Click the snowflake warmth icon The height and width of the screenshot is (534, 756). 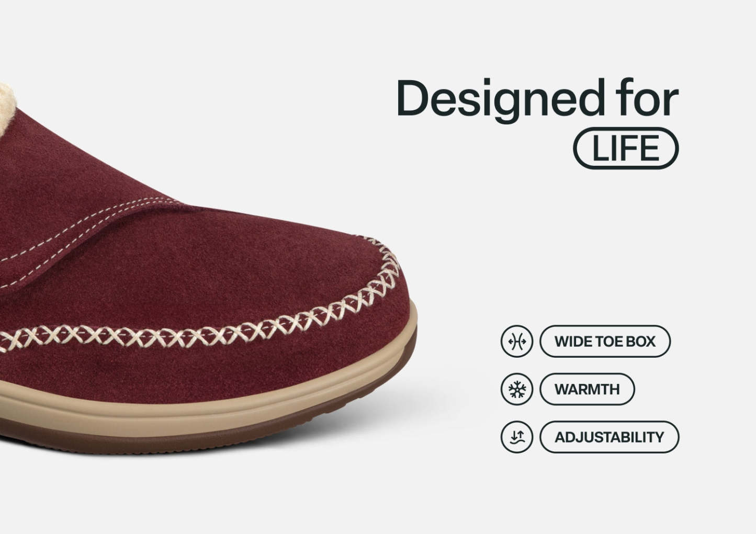[x=516, y=389]
